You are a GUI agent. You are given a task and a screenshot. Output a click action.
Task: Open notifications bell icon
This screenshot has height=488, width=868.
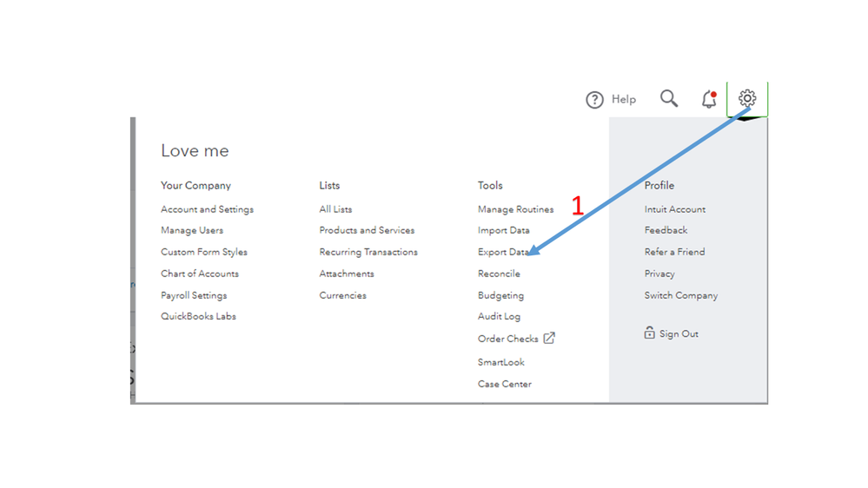(709, 99)
